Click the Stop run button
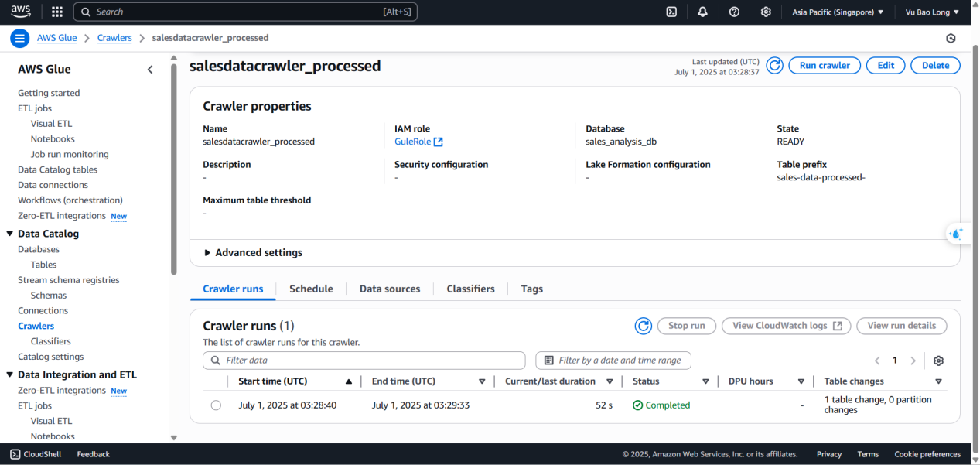Viewport: 980px width, 465px height. pos(686,326)
